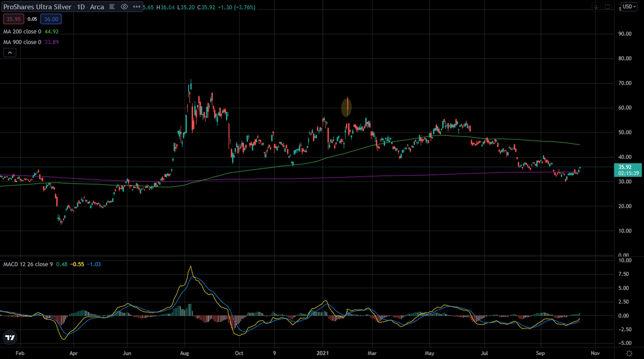
Task: Click the Aug label on the time axis
Action: click(185, 353)
